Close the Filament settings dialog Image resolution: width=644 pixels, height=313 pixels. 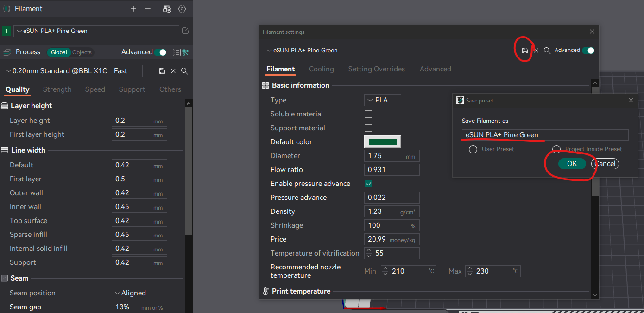pyautogui.click(x=592, y=32)
